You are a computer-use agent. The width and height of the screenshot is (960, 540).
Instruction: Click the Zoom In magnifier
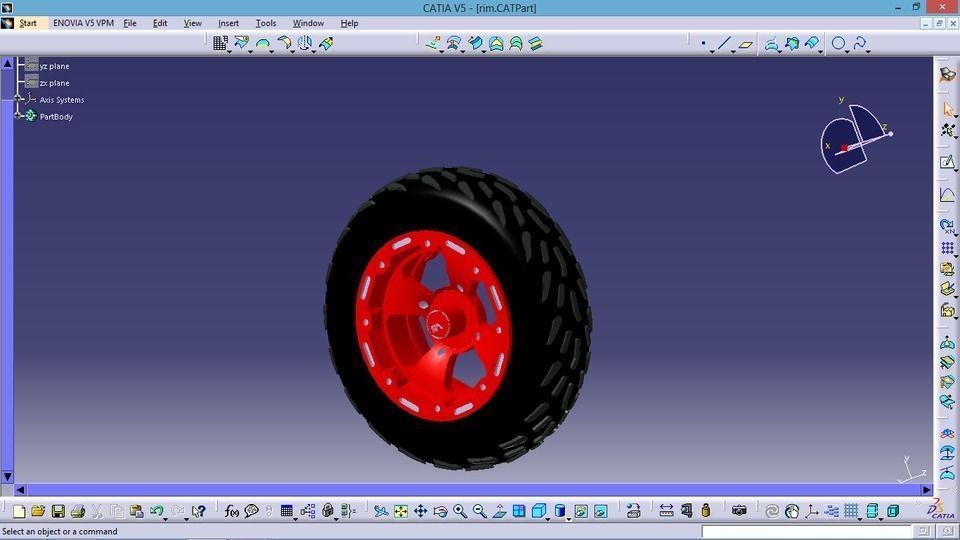point(460,511)
